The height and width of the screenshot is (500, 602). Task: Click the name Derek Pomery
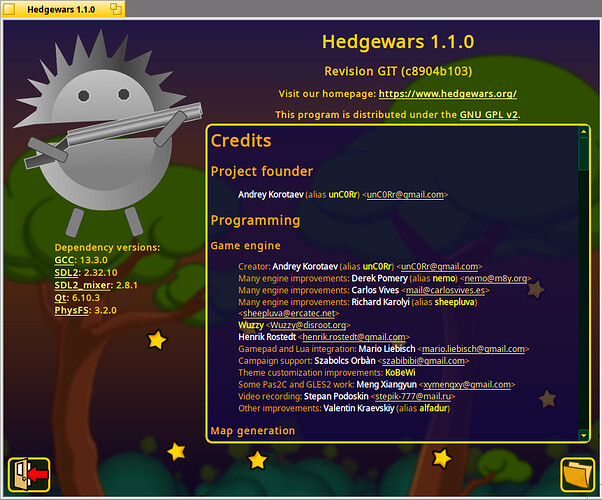click(x=379, y=278)
